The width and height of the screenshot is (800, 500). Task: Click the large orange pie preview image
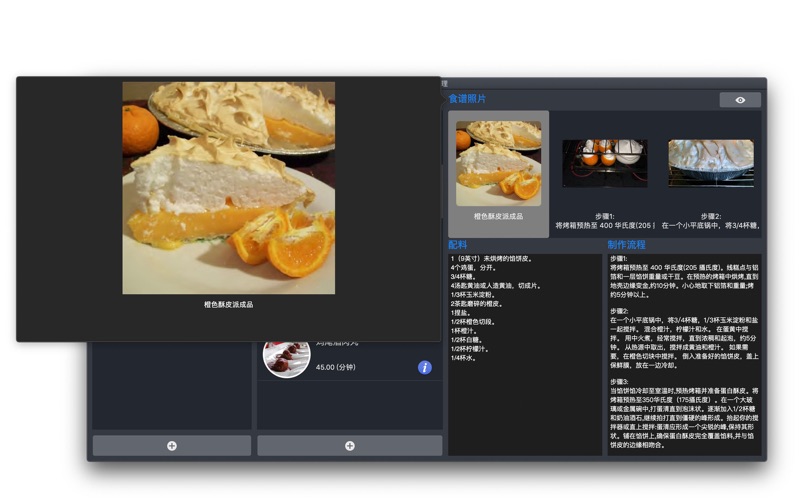pos(228,188)
